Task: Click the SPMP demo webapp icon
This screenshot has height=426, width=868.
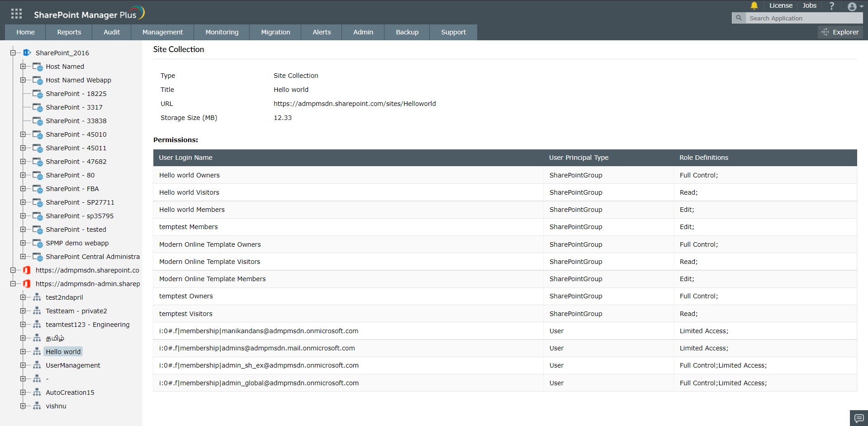Action: tap(38, 243)
